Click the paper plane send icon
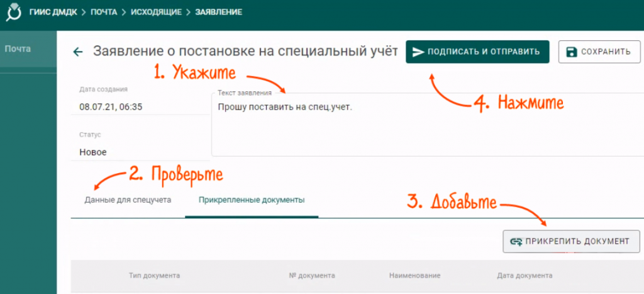 tap(418, 52)
